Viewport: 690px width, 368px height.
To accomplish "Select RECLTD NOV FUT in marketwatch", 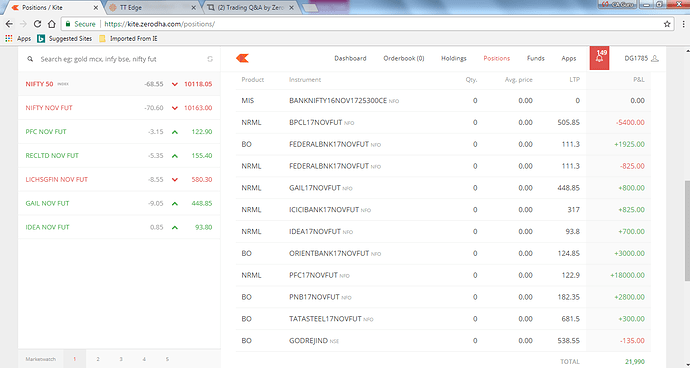I will pyautogui.click(x=119, y=155).
